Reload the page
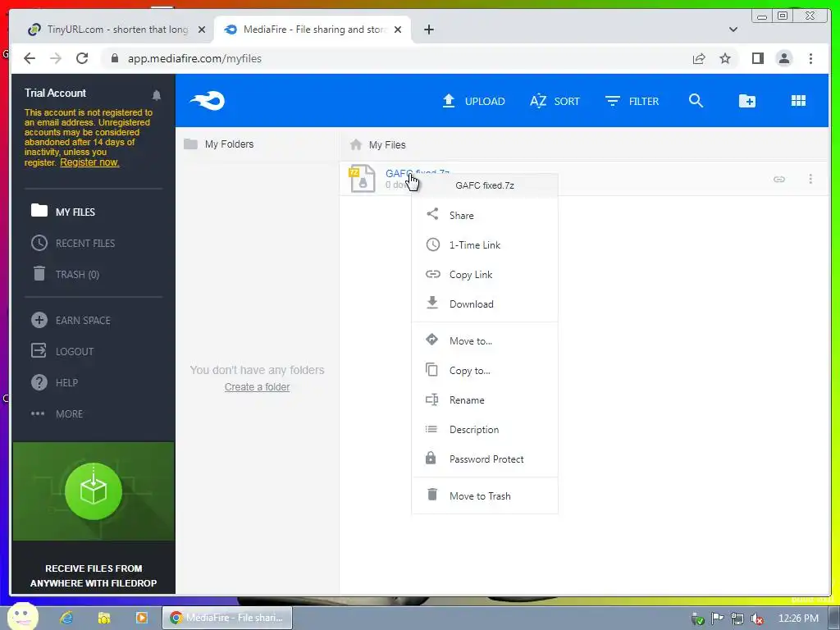 (82, 58)
